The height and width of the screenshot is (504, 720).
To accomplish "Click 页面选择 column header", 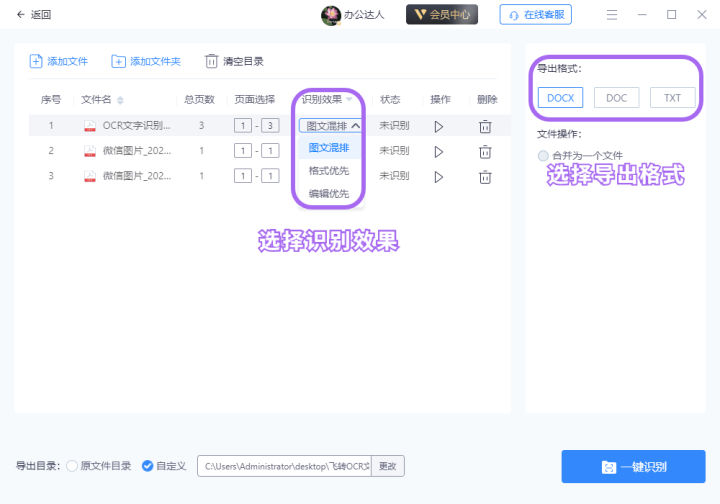I will point(254,100).
